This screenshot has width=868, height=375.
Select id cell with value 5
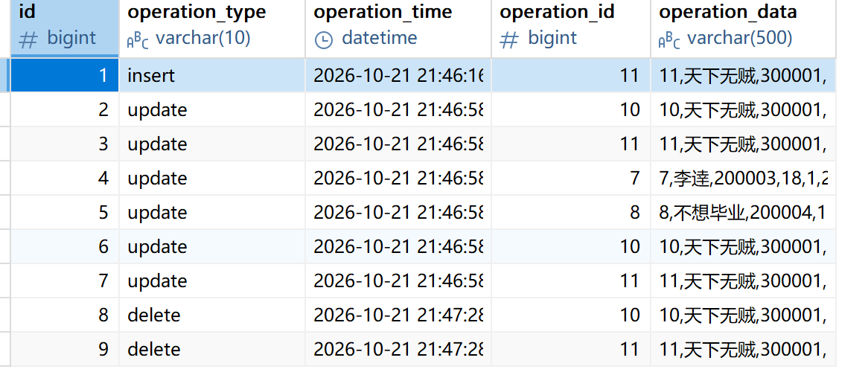(x=65, y=212)
